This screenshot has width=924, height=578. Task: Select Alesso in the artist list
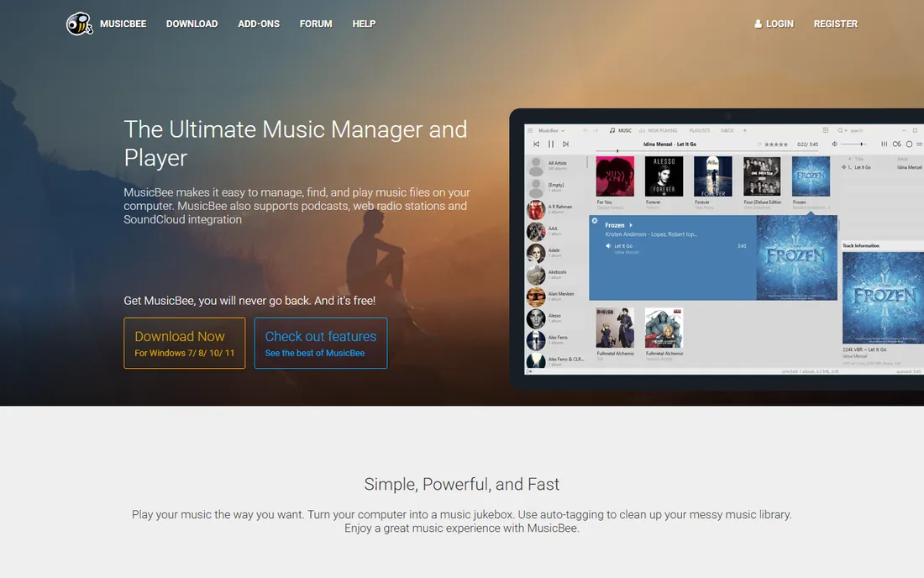556,318
